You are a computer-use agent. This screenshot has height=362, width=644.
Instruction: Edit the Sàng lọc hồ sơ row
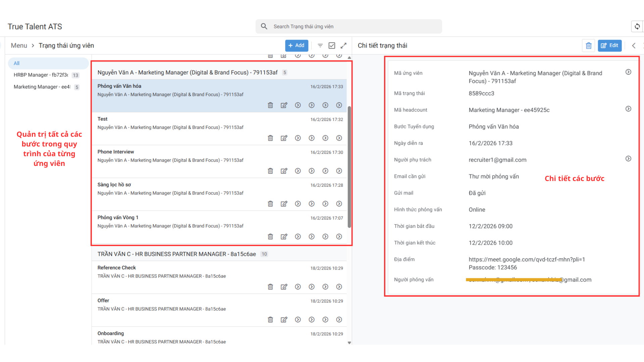(x=284, y=204)
